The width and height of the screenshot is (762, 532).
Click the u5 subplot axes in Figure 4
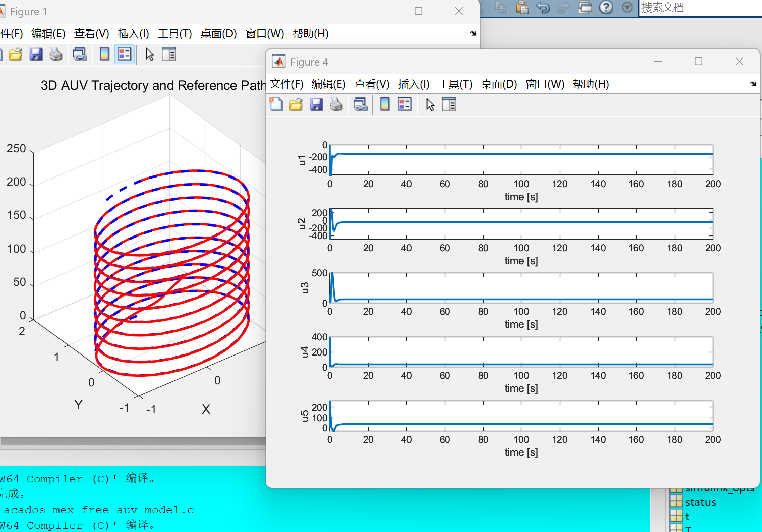[x=521, y=416]
